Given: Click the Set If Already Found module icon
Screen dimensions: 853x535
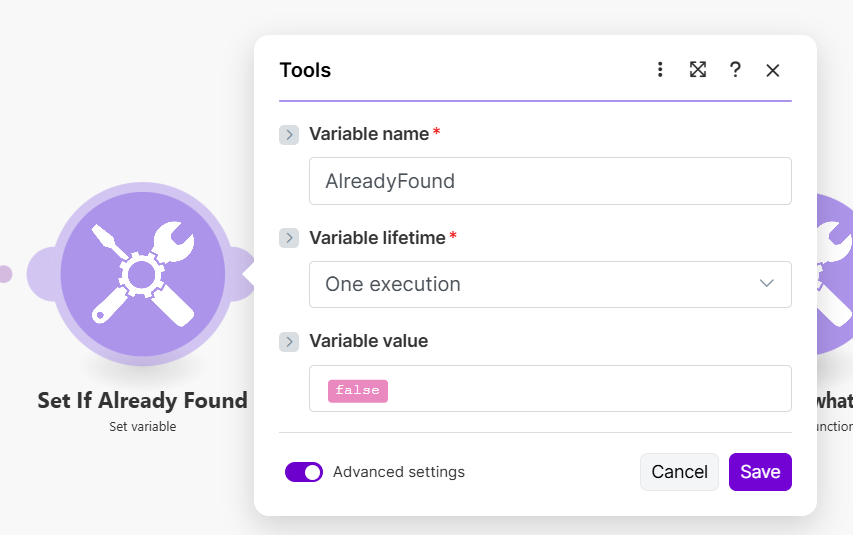Looking at the screenshot, I should (142, 273).
